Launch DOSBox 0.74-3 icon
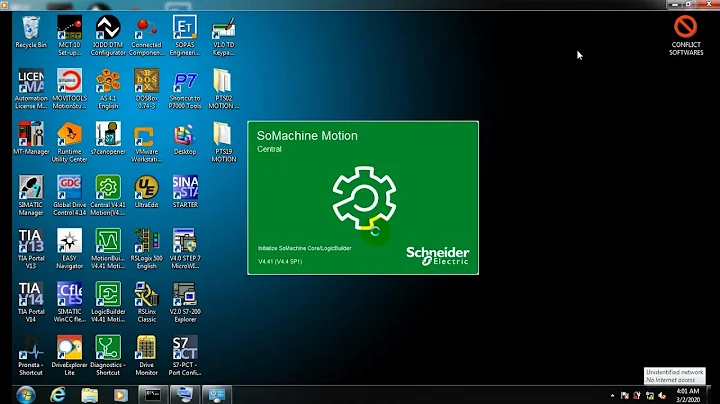This screenshot has height=404, width=720. 146,89
